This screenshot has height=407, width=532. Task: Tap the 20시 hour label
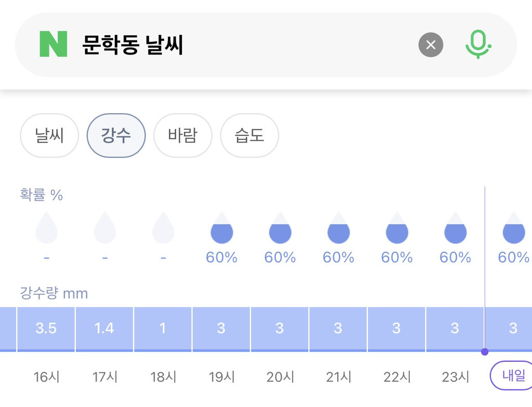[x=280, y=377]
